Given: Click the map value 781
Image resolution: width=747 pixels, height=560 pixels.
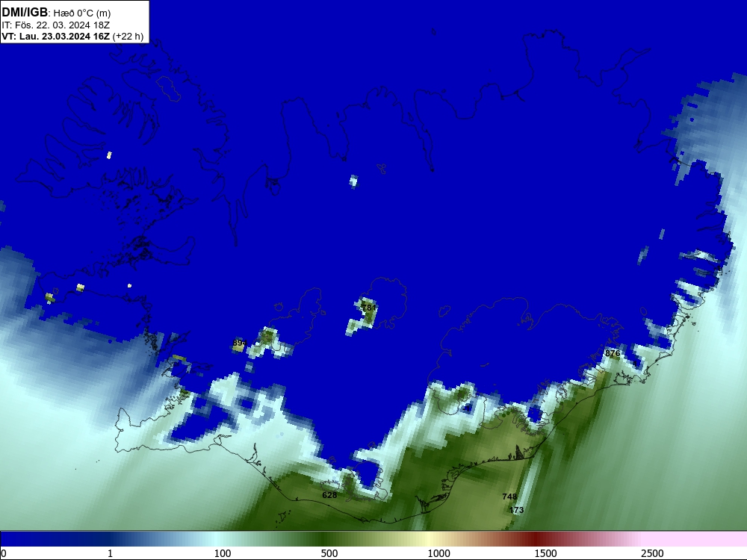Looking at the screenshot, I should [x=369, y=308].
